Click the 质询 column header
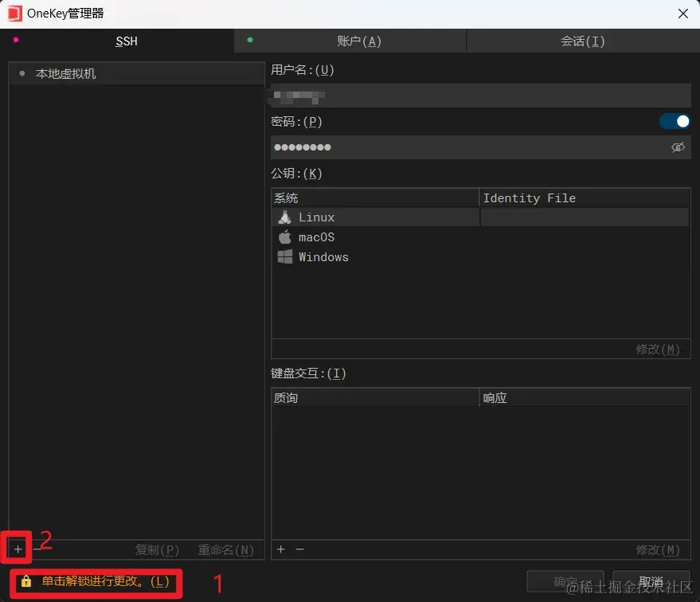 375,397
